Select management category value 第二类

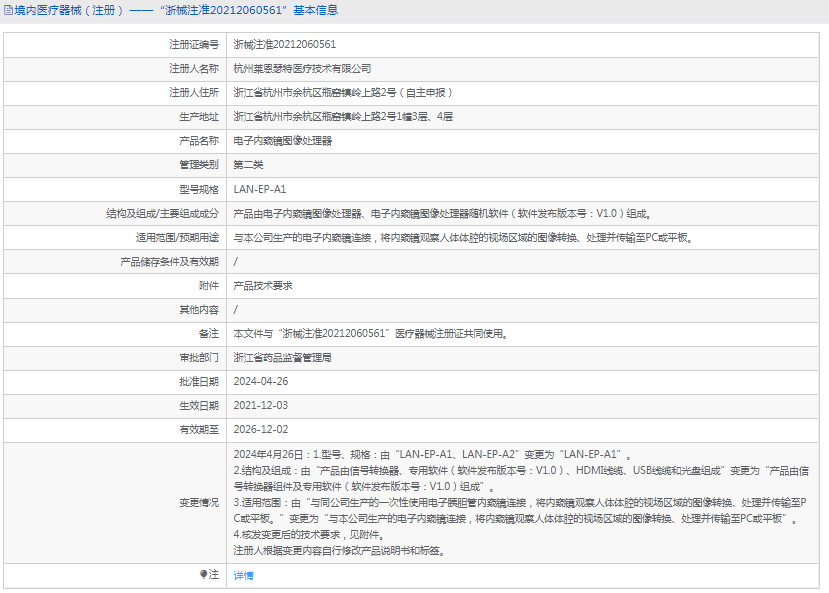click(x=248, y=165)
